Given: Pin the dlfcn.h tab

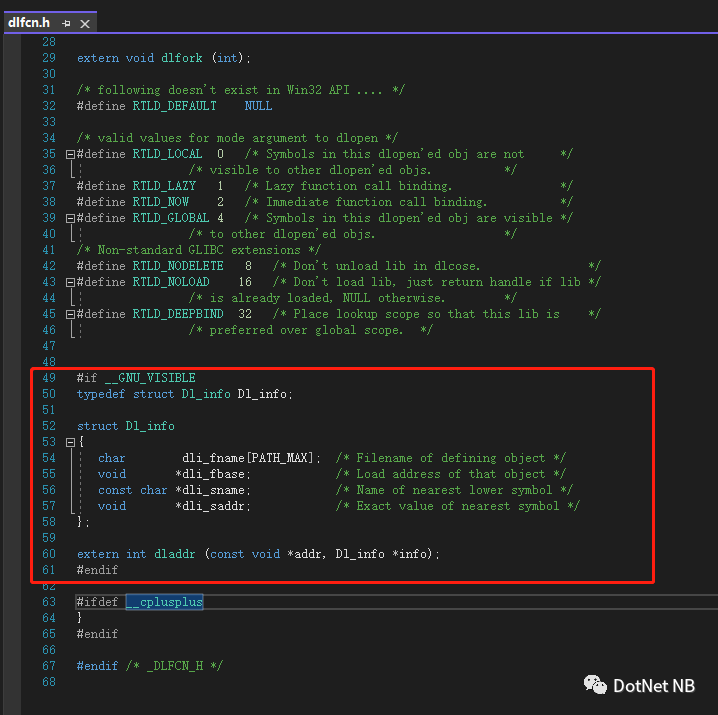Looking at the screenshot, I should coord(66,22).
